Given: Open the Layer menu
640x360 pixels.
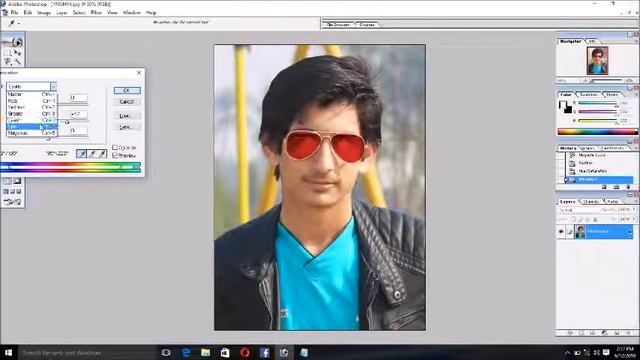Looking at the screenshot, I should (x=62, y=13).
